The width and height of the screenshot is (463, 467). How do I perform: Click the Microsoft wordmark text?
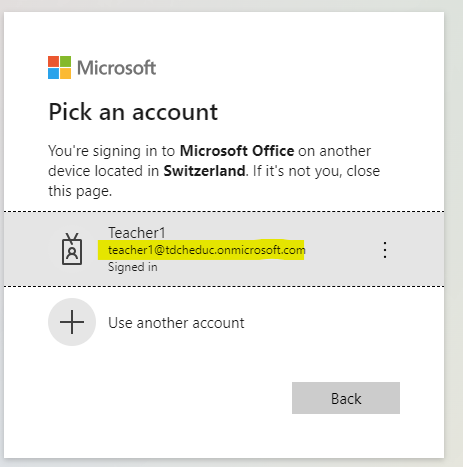pos(116,68)
